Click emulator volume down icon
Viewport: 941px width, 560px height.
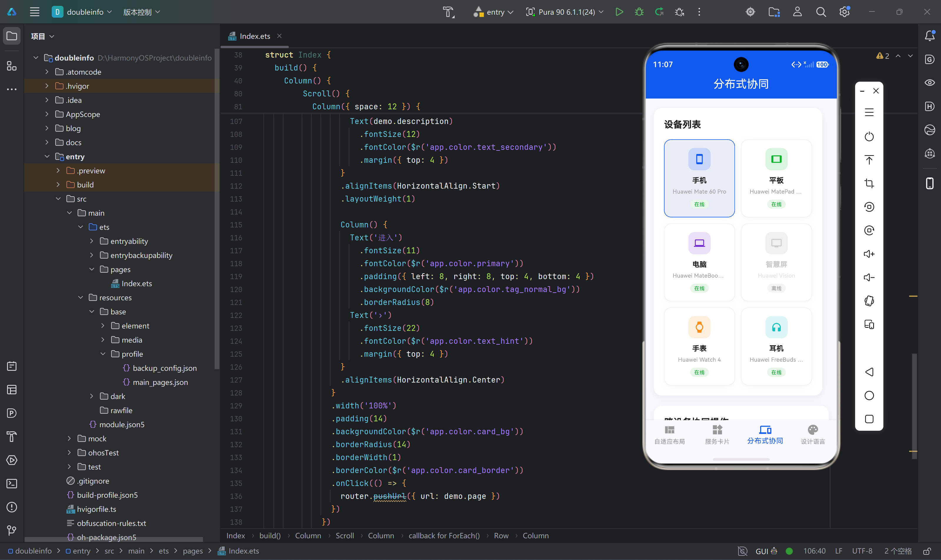[869, 277]
